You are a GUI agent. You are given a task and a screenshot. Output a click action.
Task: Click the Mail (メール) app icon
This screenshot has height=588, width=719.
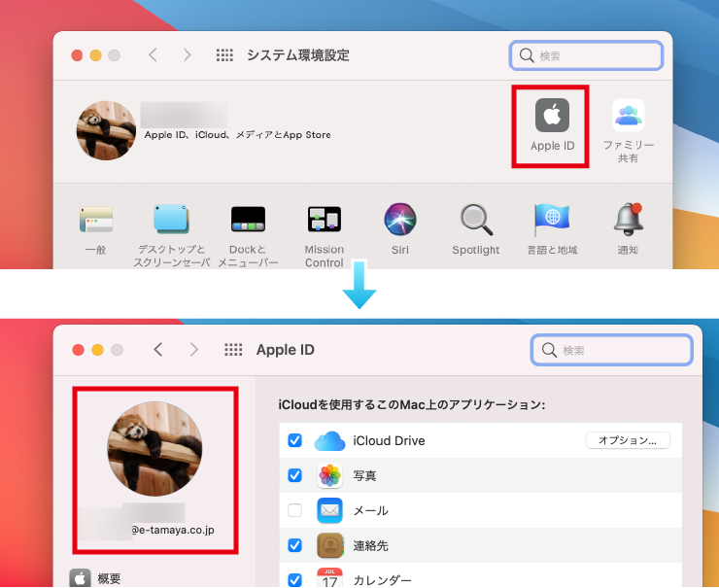pyautogui.click(x=329, y=510)
